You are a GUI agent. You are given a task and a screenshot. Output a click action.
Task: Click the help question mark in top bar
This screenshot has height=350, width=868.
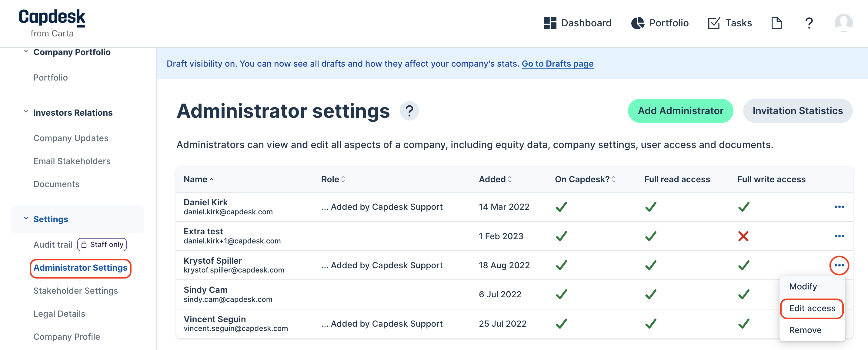(x=809, y=23)
